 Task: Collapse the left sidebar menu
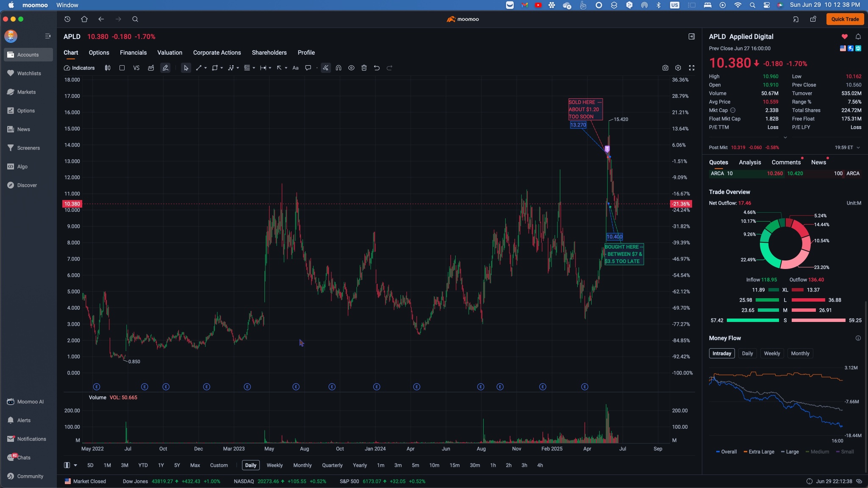48,36
